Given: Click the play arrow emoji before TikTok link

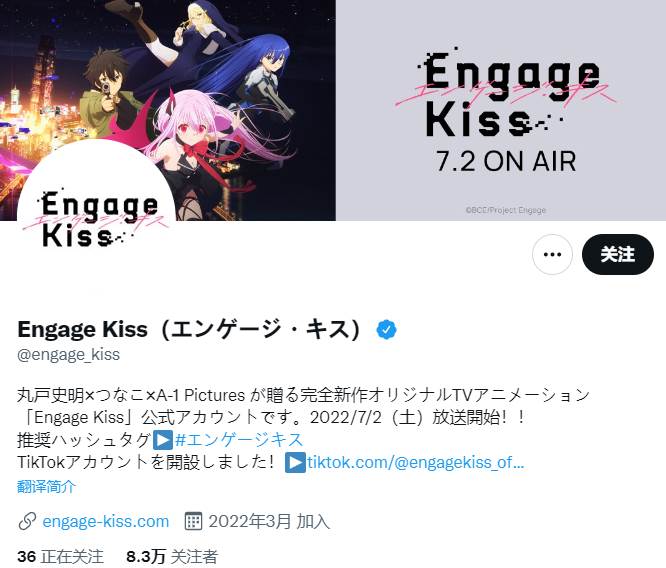Looking at the screenshot, I should 295,462.
